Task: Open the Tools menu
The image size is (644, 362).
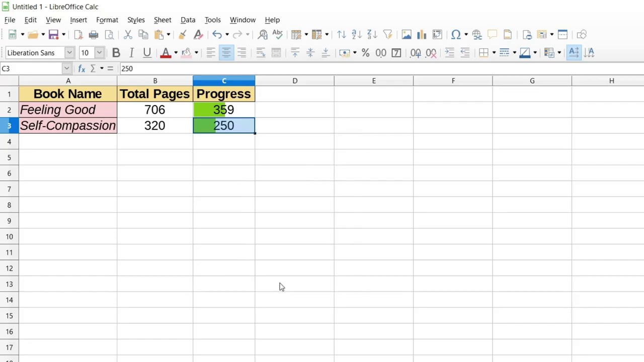Action: (x=212, y=20)
